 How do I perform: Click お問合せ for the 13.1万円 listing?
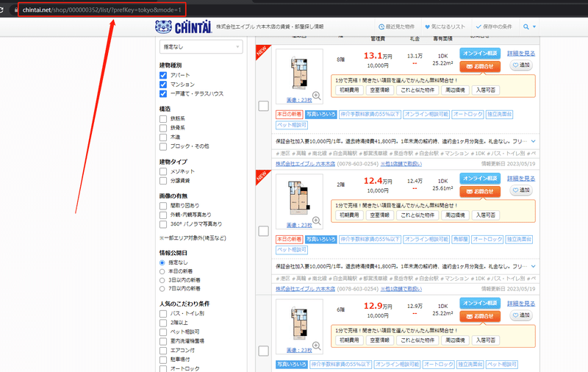480,66
